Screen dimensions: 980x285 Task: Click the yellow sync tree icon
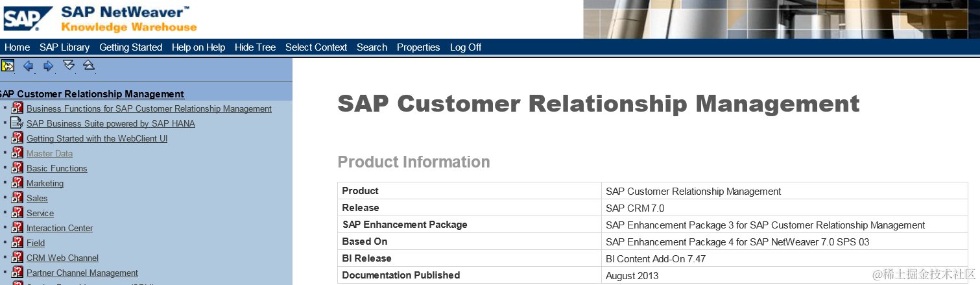click(8, 66)
